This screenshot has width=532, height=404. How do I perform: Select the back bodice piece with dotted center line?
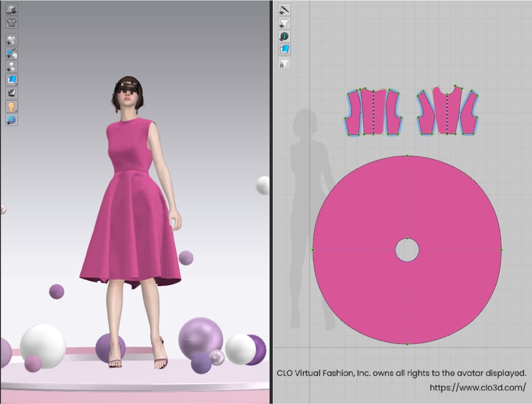pyautogui.click(x=374, y=112)
